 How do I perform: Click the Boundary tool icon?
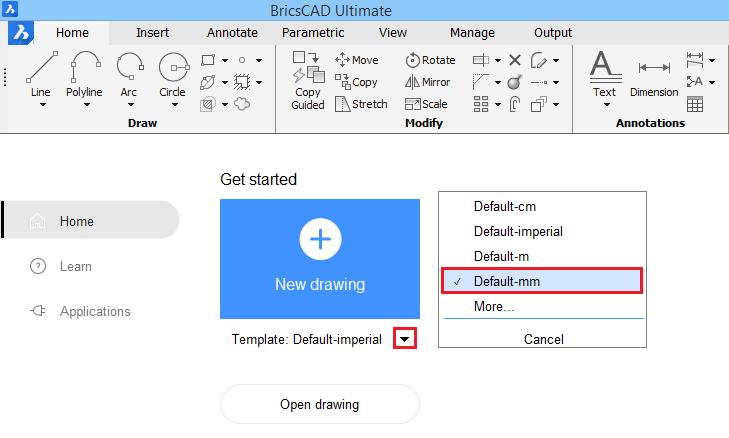(242, 82)
